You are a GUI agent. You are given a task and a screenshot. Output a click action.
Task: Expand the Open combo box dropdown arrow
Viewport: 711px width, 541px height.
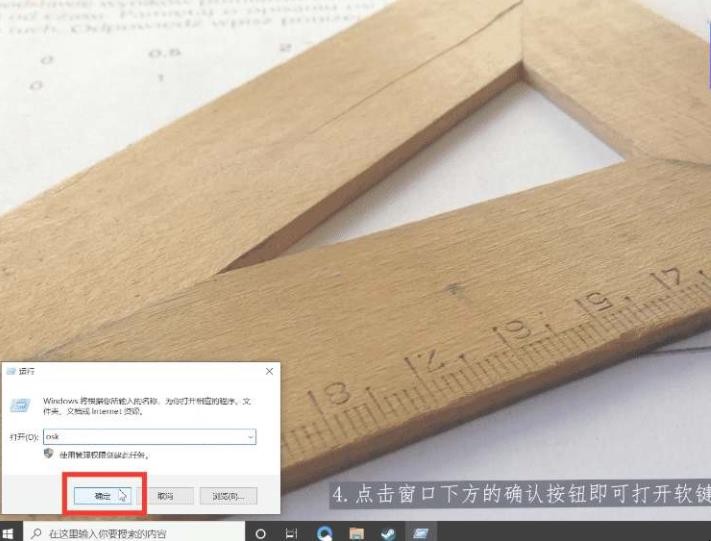pyautogui.click(x=250, y=437)
